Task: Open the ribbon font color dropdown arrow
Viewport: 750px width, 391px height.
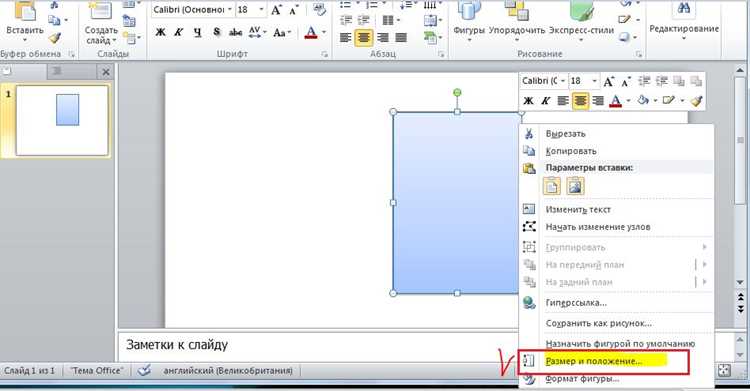Action: tap(324, 33)
